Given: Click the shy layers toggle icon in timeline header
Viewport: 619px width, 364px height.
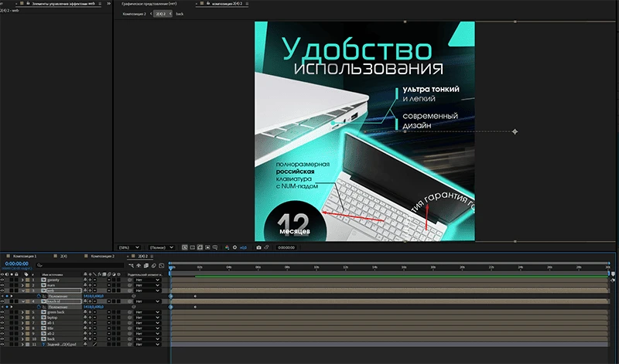Looking at the screenshot, I should (x=139, y=266).
